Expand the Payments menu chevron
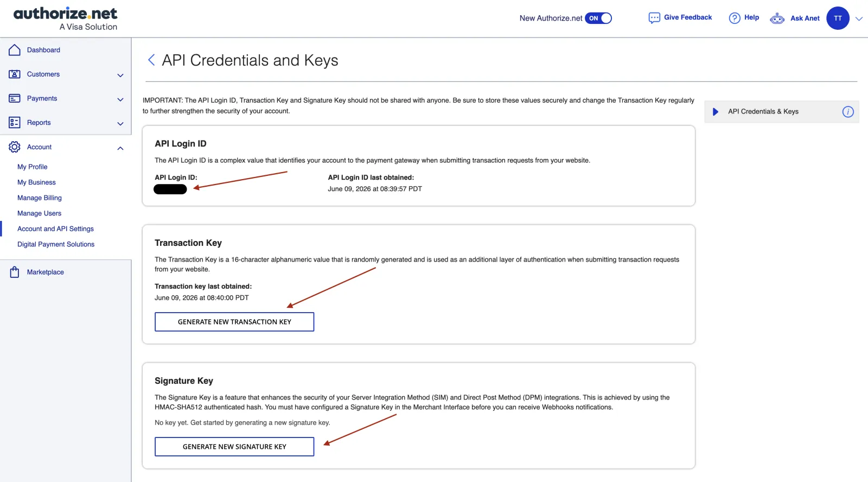This screenshot has width=868, height=482. coord(120,99)
